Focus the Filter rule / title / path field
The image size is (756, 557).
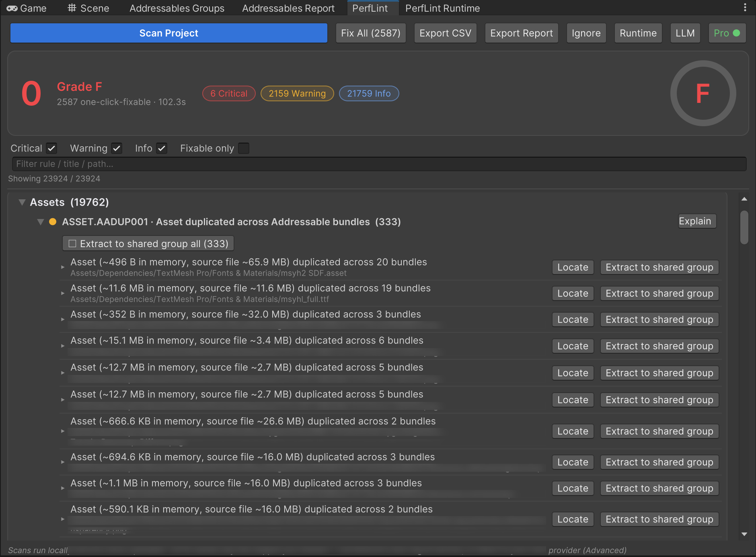pyautogui.click(x=379, y=164)
